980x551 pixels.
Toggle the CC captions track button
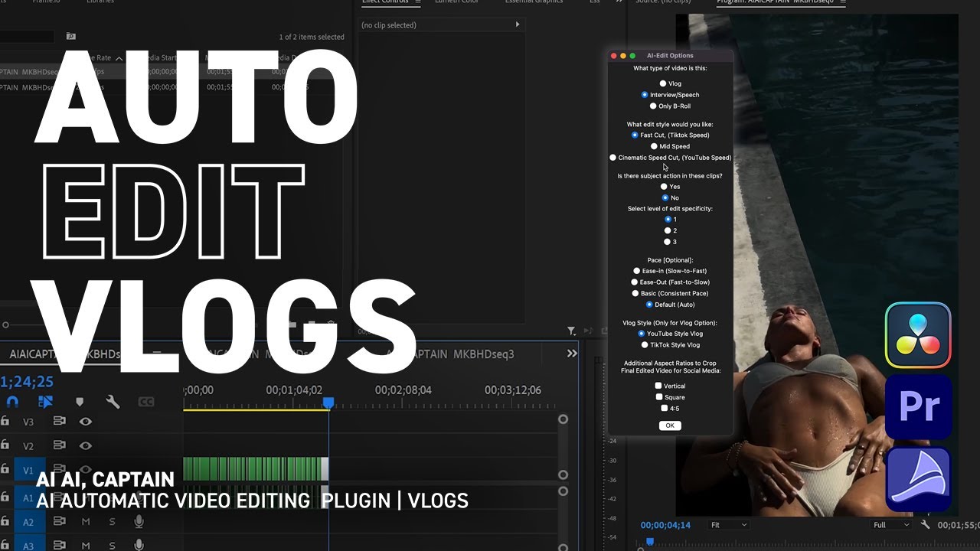click(x=145, y=402)
